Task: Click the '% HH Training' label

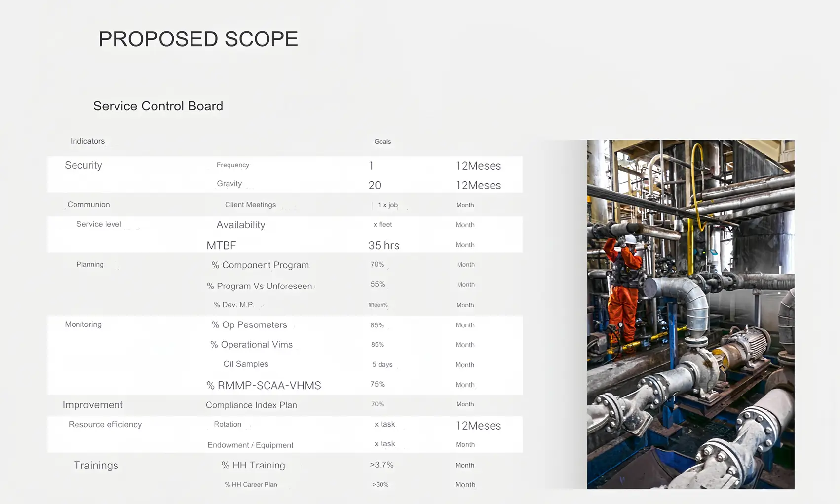Action: [x=253, y=465]
